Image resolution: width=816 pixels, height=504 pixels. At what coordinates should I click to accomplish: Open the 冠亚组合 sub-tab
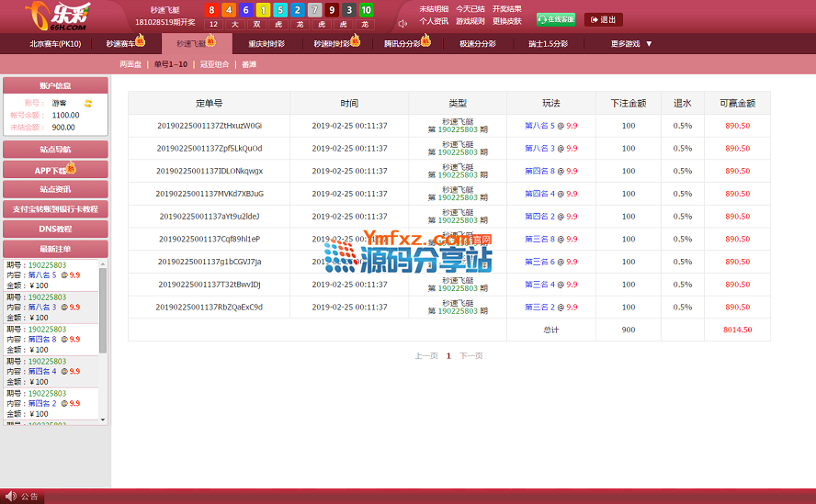tap(213, 64)
